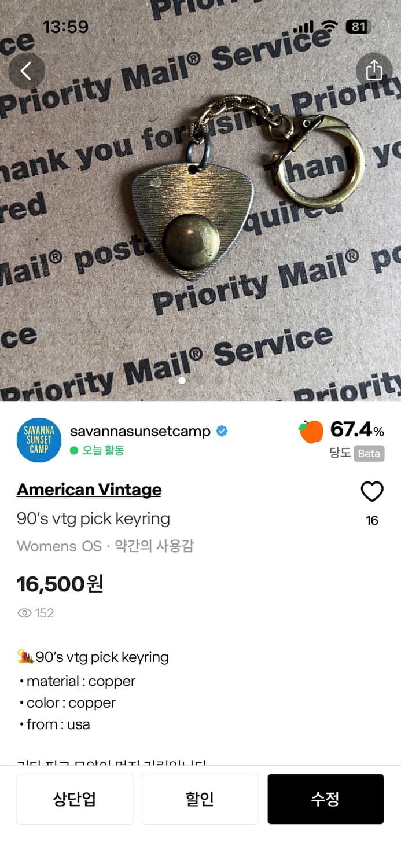Tap the orange fruit 당도 icon
The width and height of the screenshot is (401, 868).
[x=311, y=432]
